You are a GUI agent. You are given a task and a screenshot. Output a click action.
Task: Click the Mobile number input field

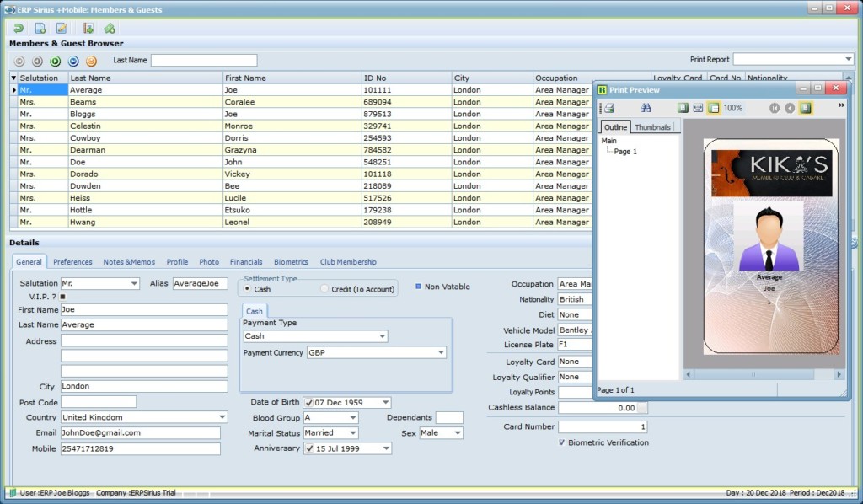coord(141,448)
